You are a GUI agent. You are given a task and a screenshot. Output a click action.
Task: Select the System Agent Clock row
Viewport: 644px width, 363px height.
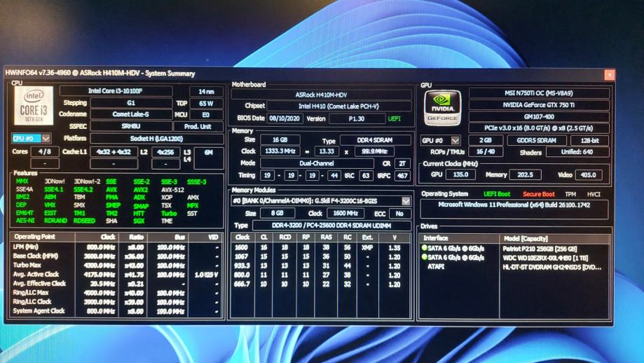tap(116, 311)
